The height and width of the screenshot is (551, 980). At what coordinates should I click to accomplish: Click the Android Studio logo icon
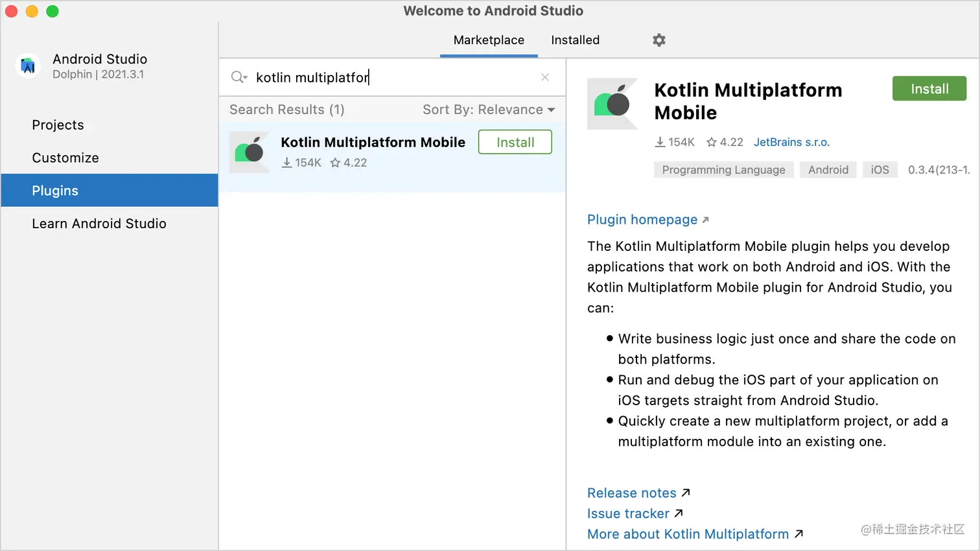28,65
